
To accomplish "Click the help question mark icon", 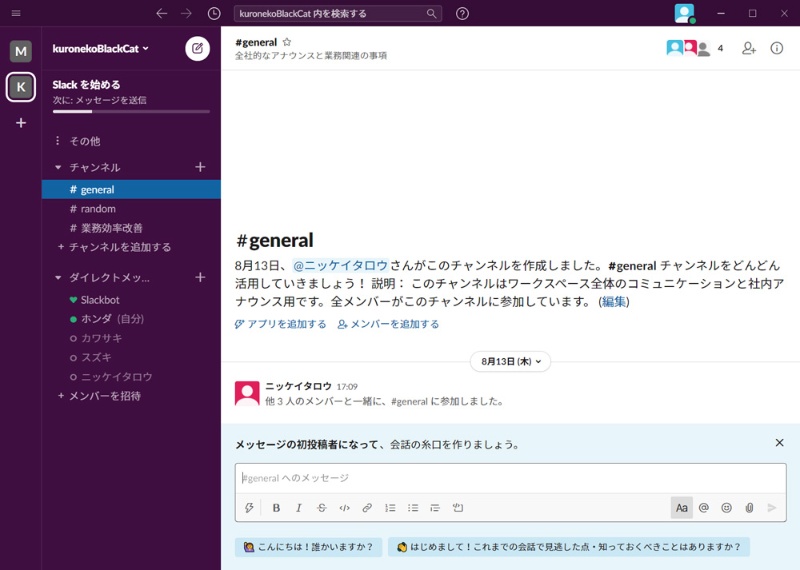I will click(x=462, y=13).
